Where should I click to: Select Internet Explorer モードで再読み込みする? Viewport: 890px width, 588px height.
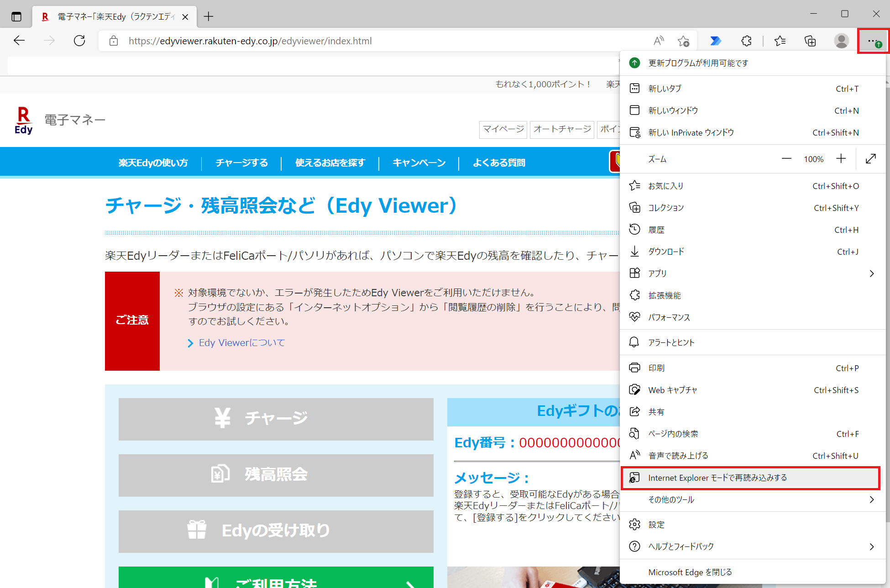point(751,478)
